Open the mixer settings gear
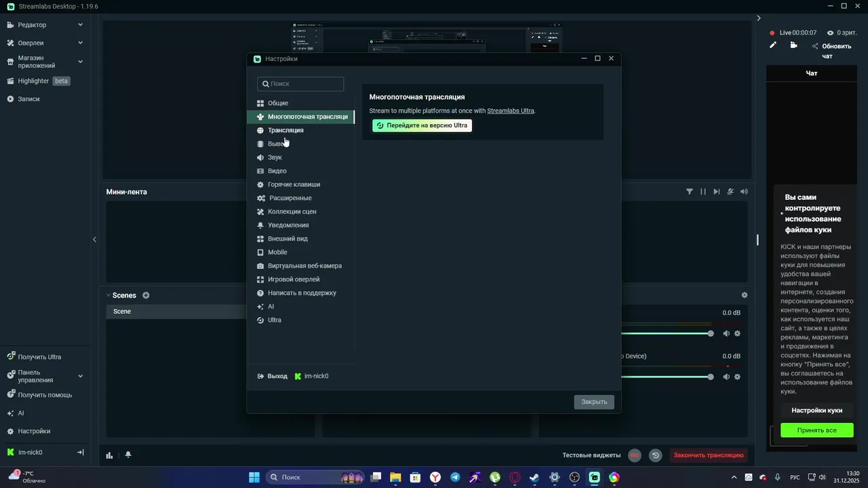The width and height of the screenshot is (868, 488). (x=745, y=296)
